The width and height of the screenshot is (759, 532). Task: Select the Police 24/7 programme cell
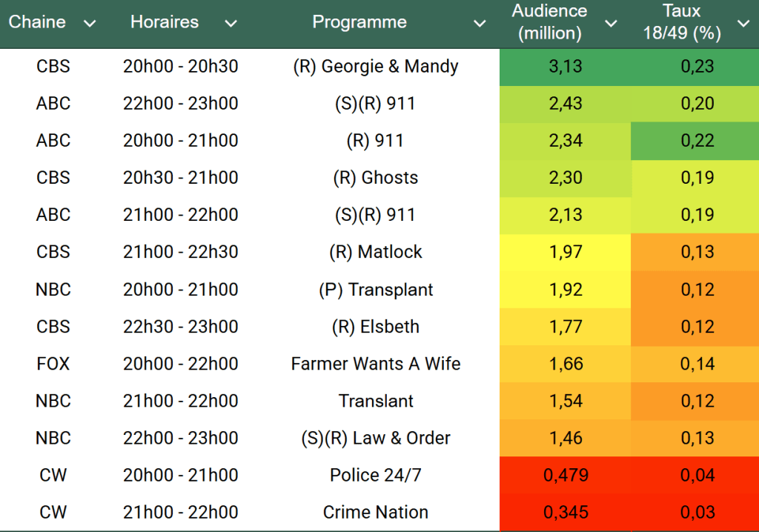coord(375,475)
